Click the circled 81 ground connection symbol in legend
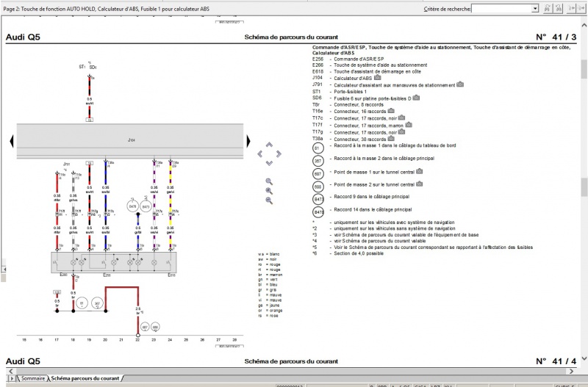Screen dimensions: 588x387 pos(318,148)
